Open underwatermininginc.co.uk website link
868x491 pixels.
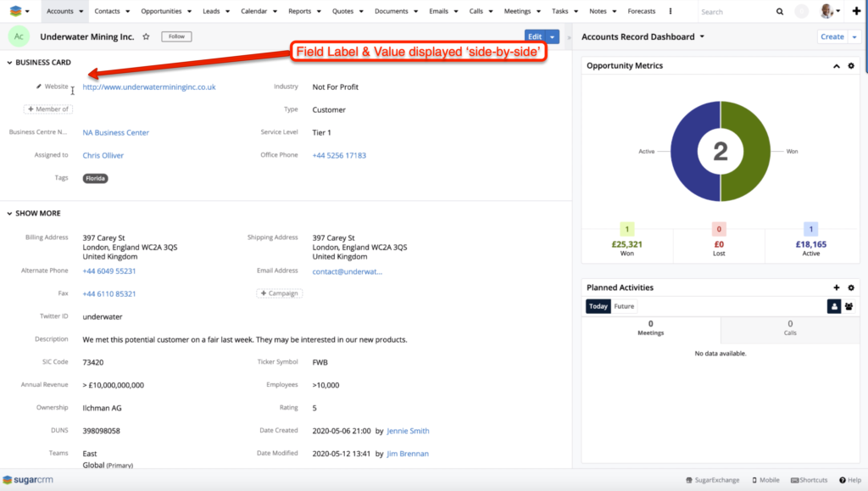pyautogui.click(x=149, y=86)
